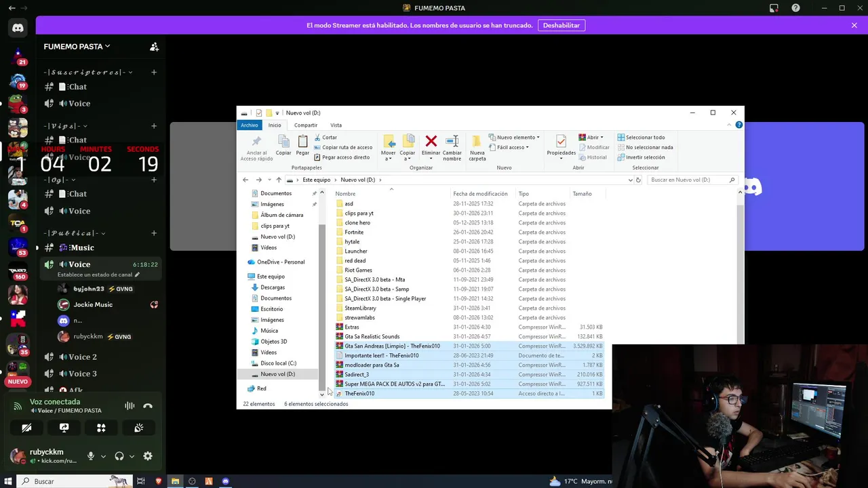The height and width of the screenshot is (488, 868).
Task: Switch to the Vista ribbon tab
Action: (336, 125)
